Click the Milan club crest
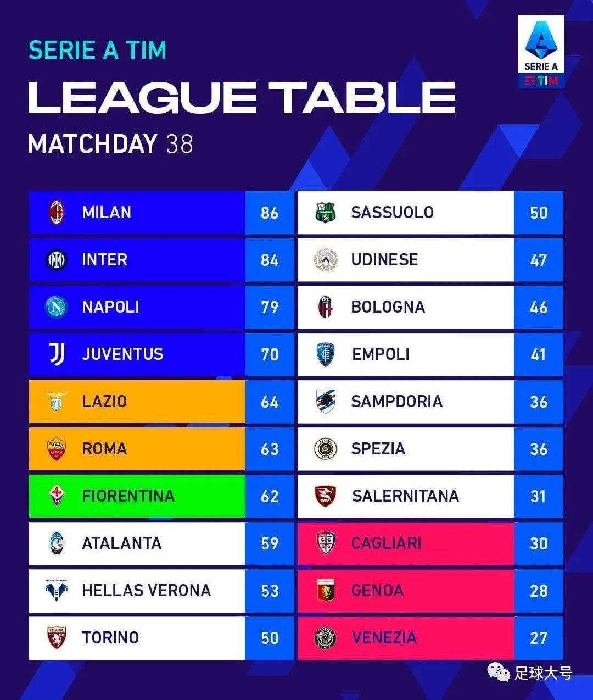The width and height of the screenshot is (593, 700). (x=57, y=213)
